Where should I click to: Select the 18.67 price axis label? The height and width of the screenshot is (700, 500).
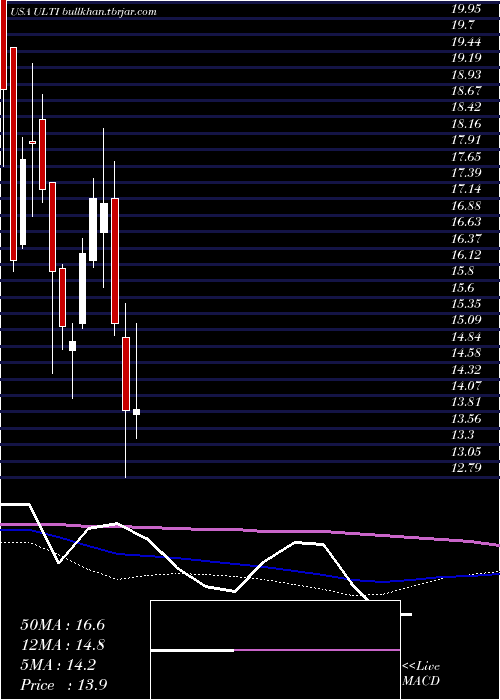point(466,92)
